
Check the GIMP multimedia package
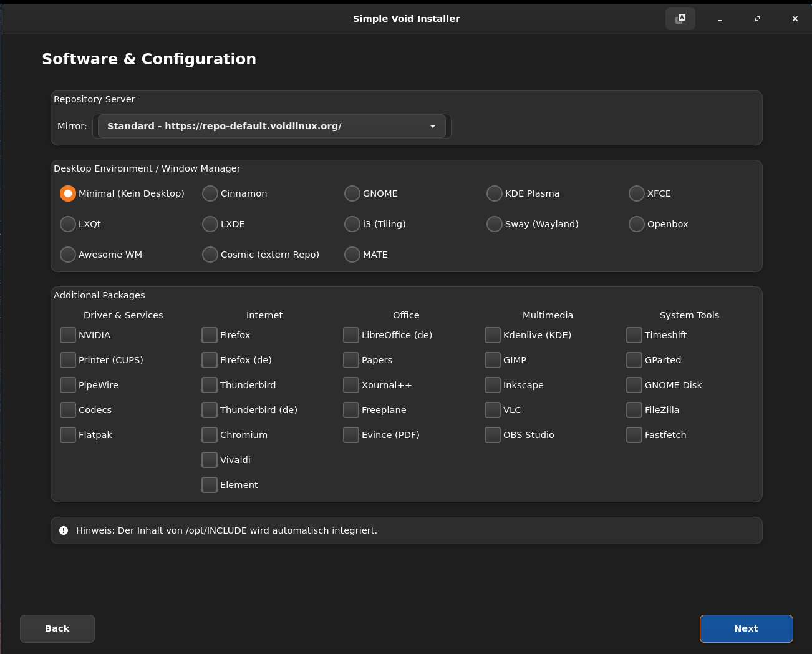(x=493, y=360)
